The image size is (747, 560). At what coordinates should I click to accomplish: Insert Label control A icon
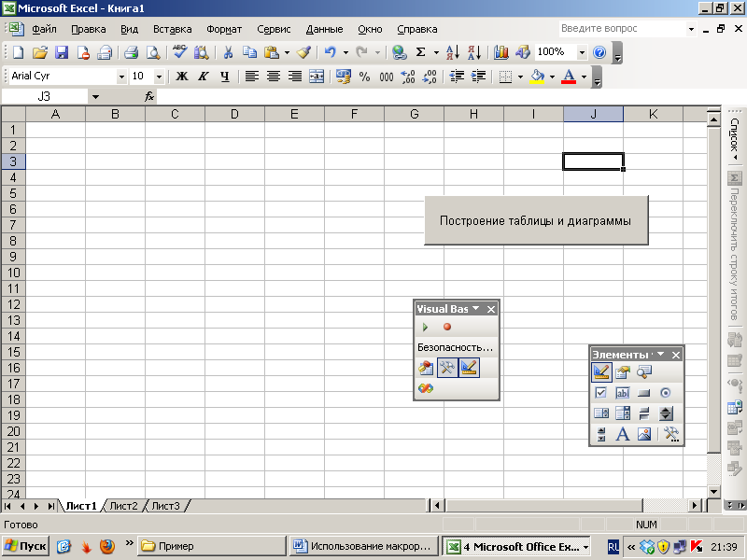tap(622, 434)
